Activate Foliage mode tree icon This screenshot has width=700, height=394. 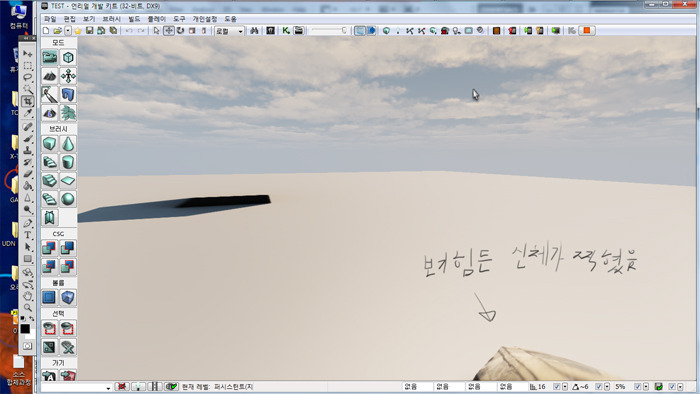point(68,113)
